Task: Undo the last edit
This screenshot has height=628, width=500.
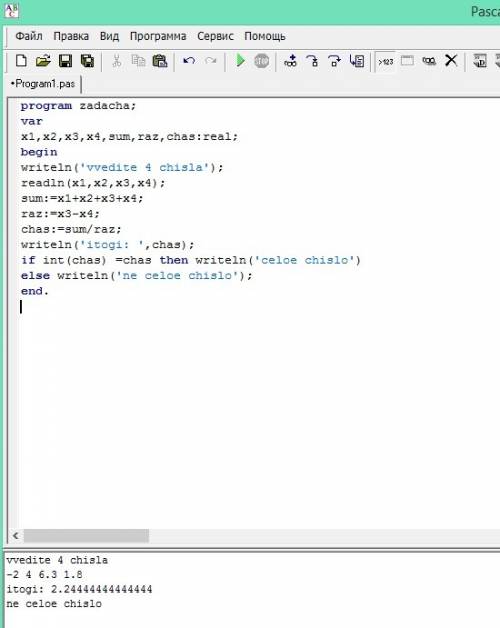Action: click(189, 61)
